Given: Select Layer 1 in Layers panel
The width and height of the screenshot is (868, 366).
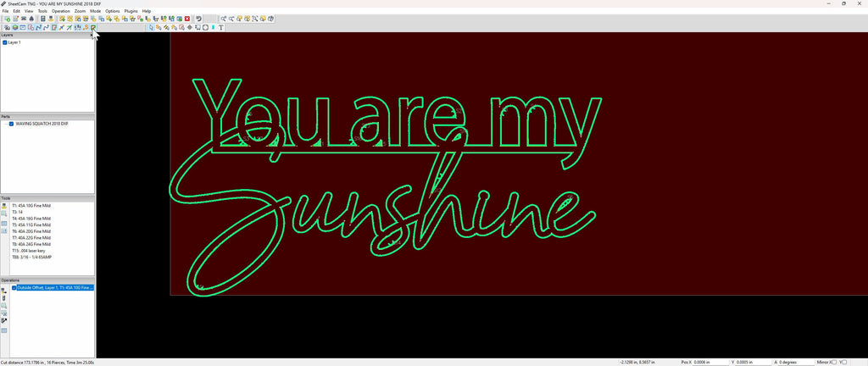Looking at the screenshot, I should 14,42.
